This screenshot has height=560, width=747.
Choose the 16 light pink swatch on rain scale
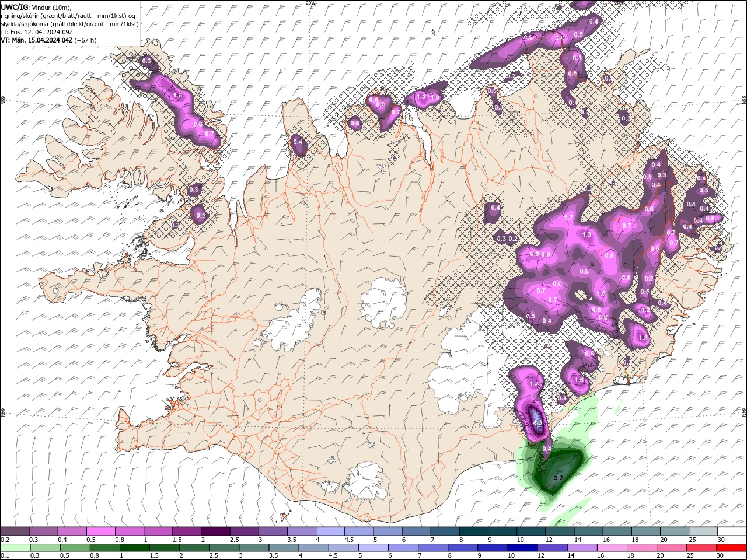[612, 548]
